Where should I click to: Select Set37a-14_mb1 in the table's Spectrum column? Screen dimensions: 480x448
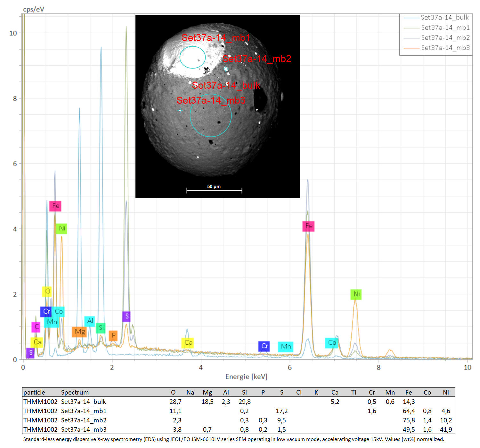84,411
